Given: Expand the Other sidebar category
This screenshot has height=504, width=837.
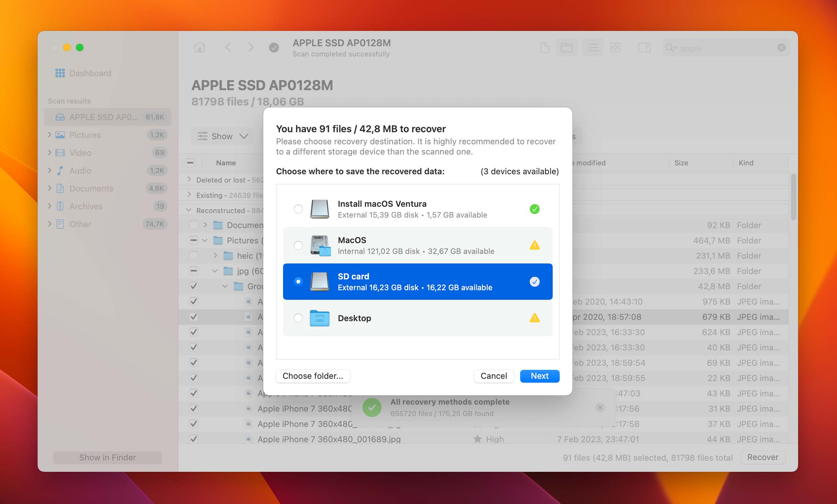Looking at the screenshot, I should point(50,224).
